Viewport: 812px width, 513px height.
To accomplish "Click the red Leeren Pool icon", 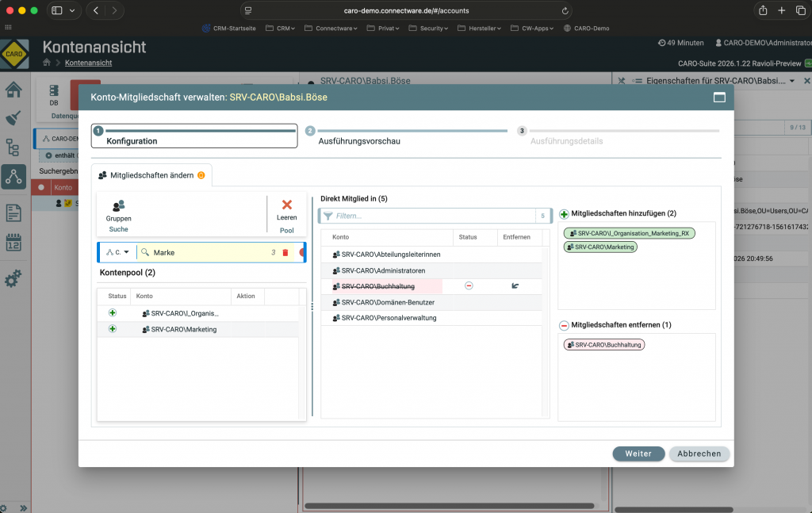I will (286, 204).
